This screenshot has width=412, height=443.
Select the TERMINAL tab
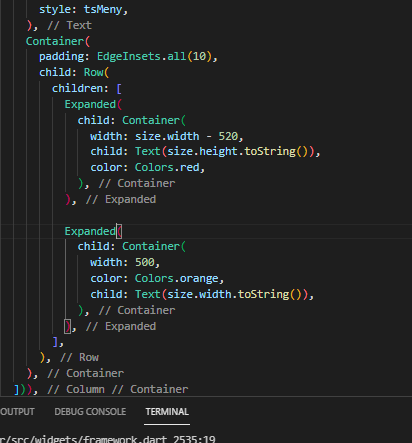click(167, 412)
